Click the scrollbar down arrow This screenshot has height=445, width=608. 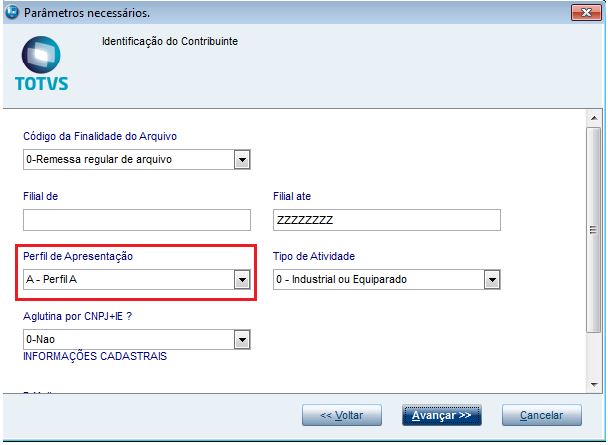click(594, 385)
